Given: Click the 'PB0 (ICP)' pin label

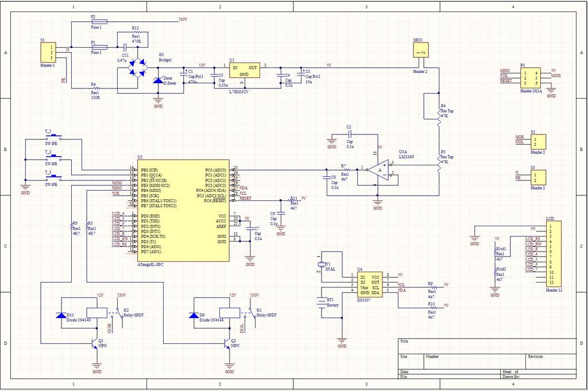Looking at the screenshot, I should (x=149, y=170).
